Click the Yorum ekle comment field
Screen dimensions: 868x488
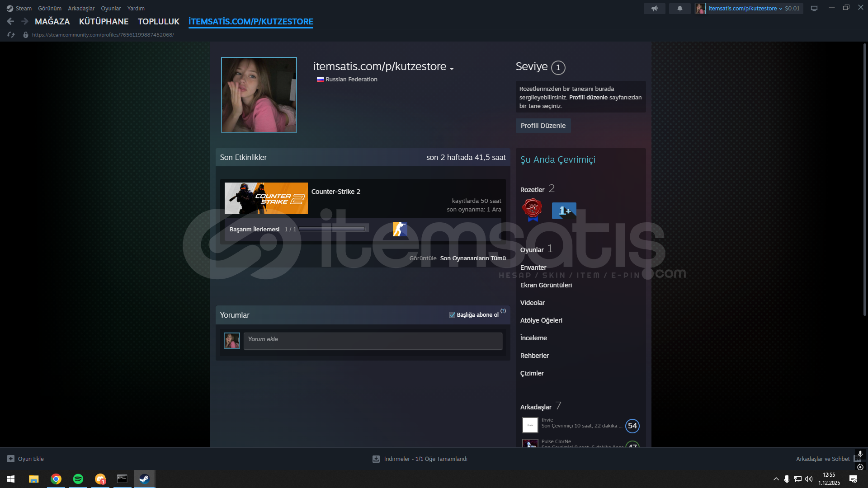373,341
